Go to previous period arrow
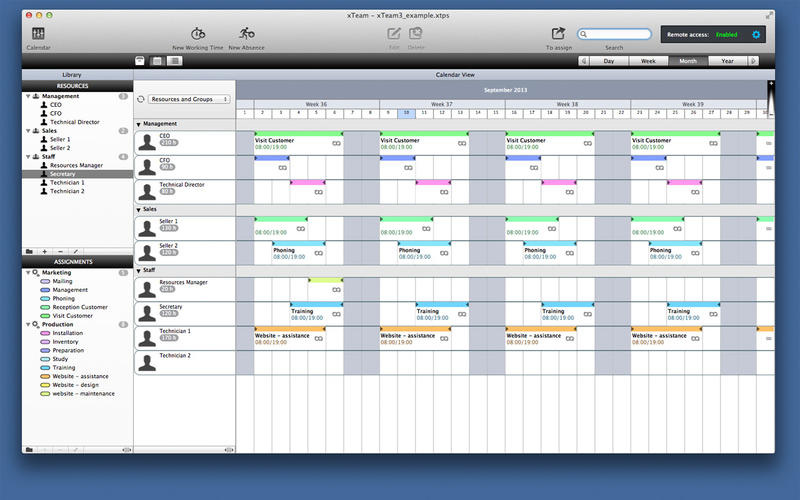This screenshot has width=800, height=500. 584,61
